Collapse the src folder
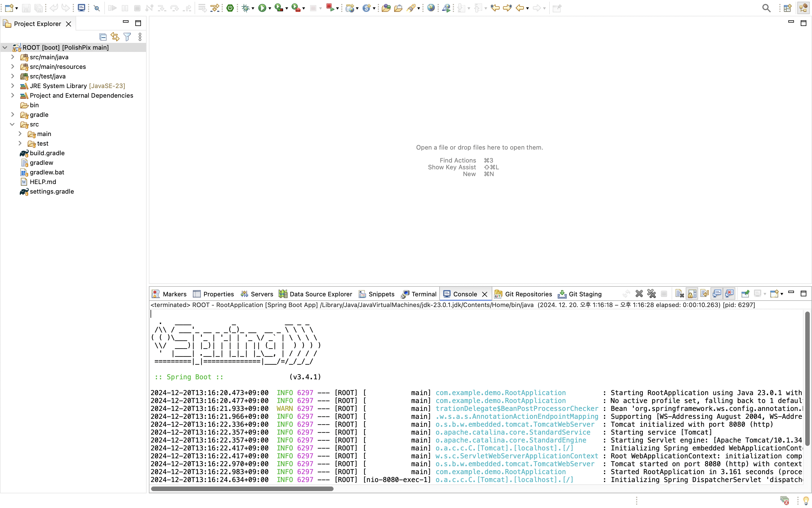The image size is (812, 508). [x=12, y=124]
